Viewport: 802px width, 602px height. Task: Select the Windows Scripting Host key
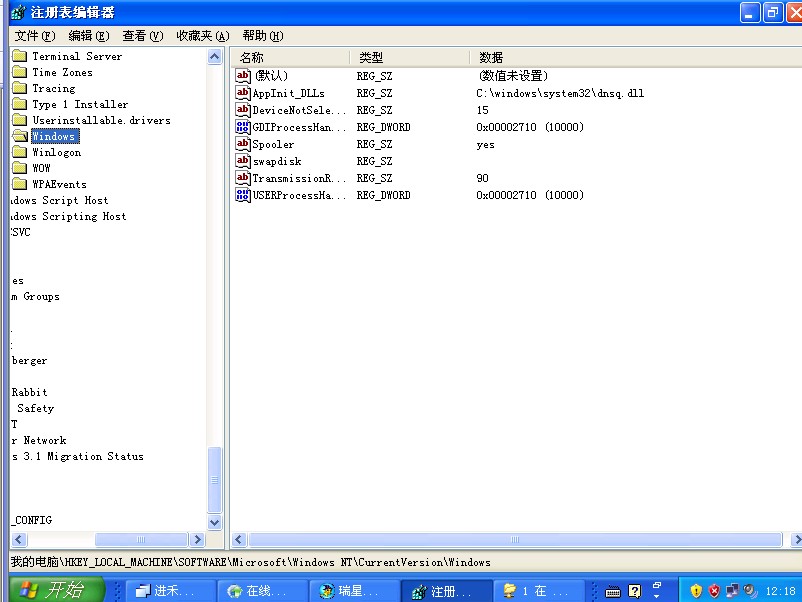69,216
